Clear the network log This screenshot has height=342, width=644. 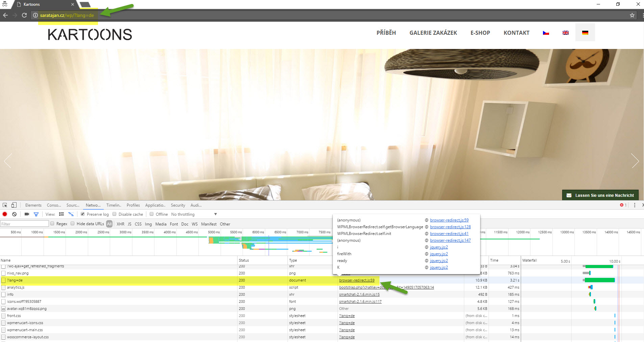(x=14, y=214)
